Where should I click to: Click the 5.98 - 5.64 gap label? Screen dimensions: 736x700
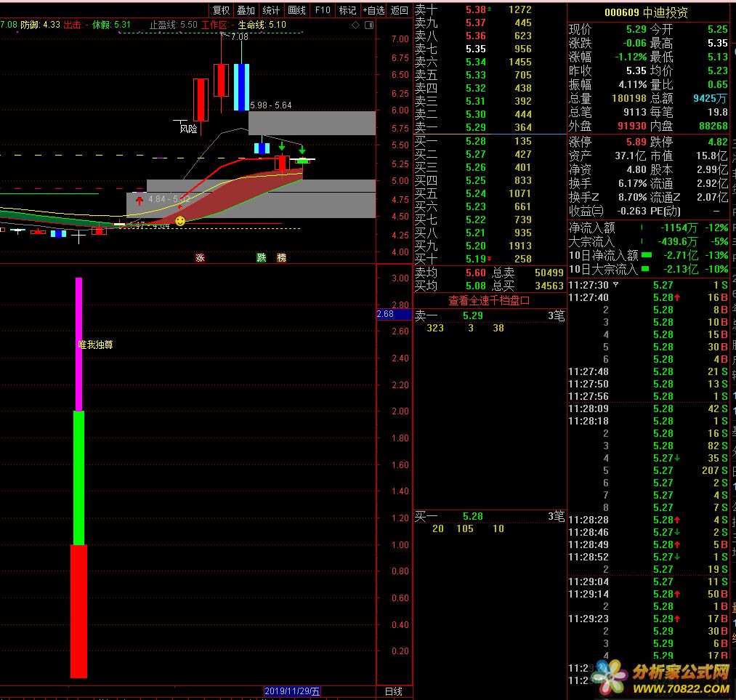[x=271, y=105]
